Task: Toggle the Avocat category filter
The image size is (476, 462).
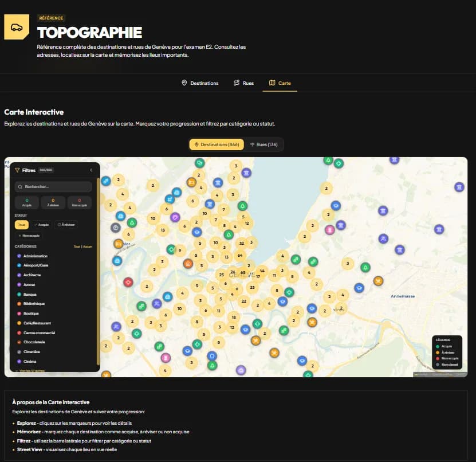Action: (26, 285)
